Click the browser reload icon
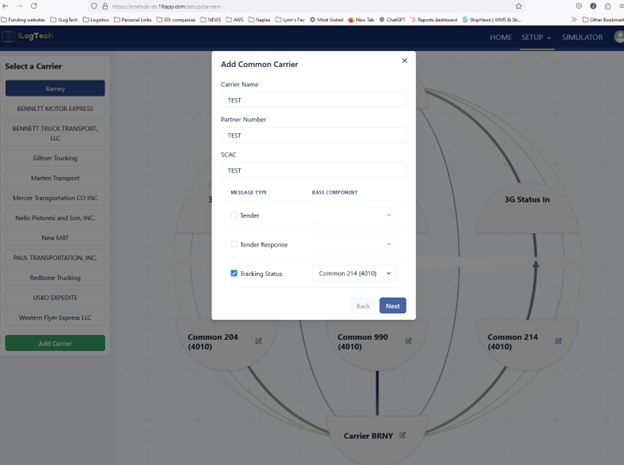 point(34,6)
